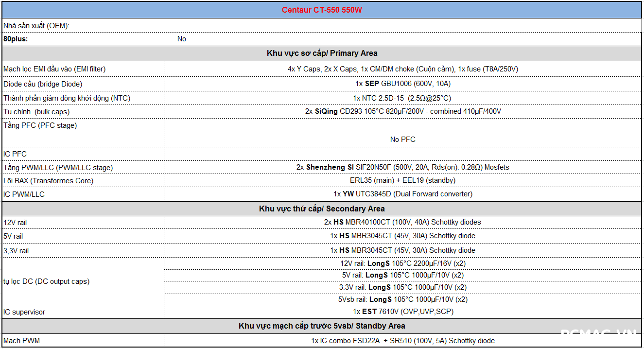Select the 5Vsb rail LongS capacitor cell
644x349 pixels.
coord(402,299)
